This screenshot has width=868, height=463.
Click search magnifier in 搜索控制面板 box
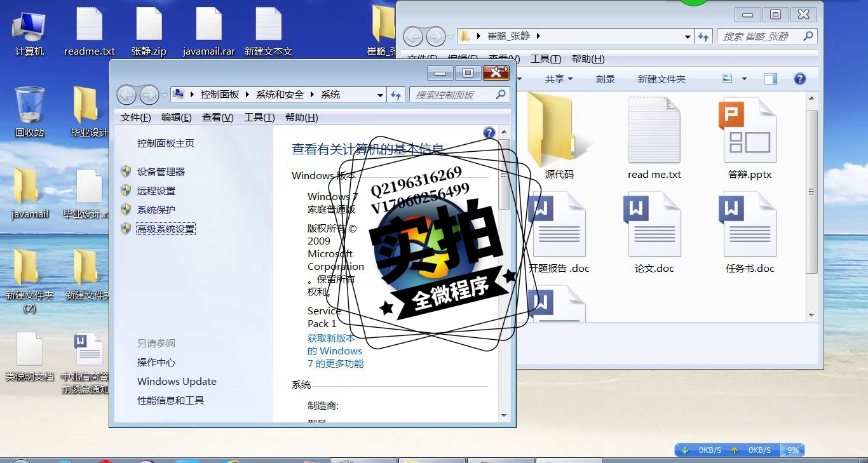click(501, 95)
